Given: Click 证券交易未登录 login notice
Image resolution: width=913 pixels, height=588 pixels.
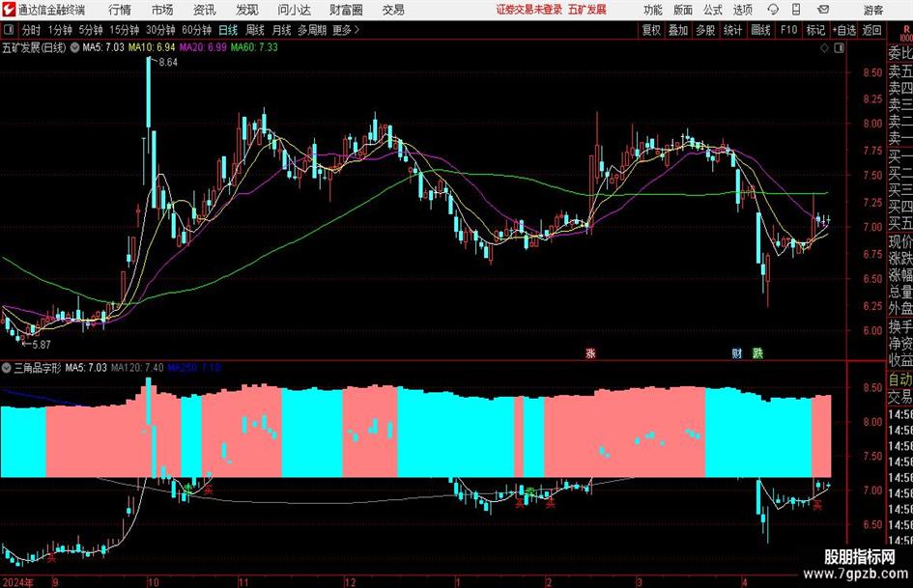Looking at the screenshot, I should point(529,10).
